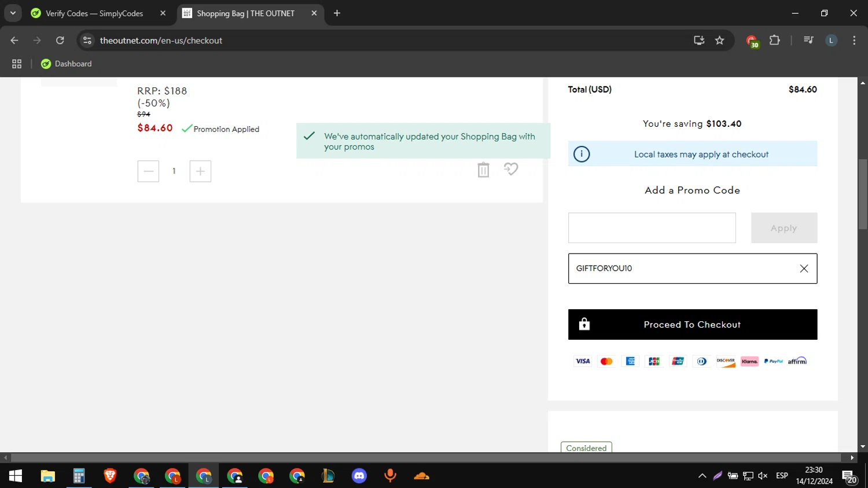Open File Explorer from the taskbar
The width and height of the screenshot is (868, 488).
pyautogui.click(x=47, y=476)
